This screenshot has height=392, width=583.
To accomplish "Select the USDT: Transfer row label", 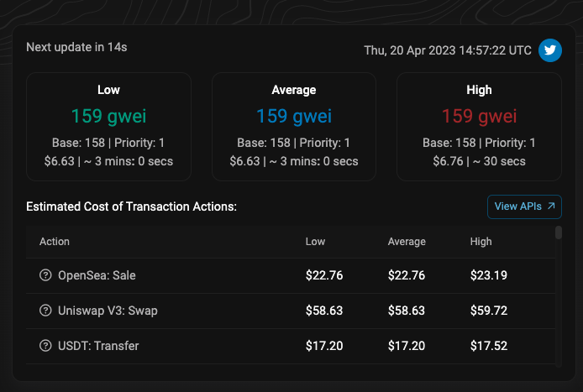I will (x=98, y=346).
